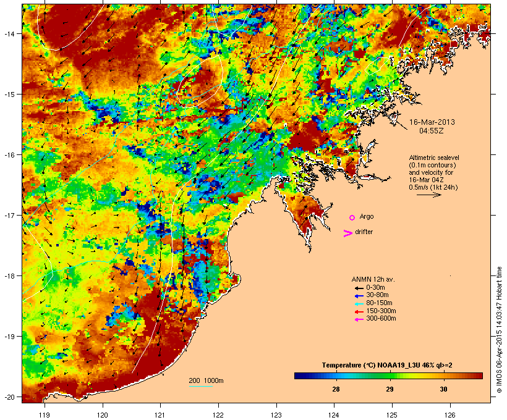Click longitude label 126 on bottom axis
This screenshot has height=420, width=507.
[x=450, y=415]
